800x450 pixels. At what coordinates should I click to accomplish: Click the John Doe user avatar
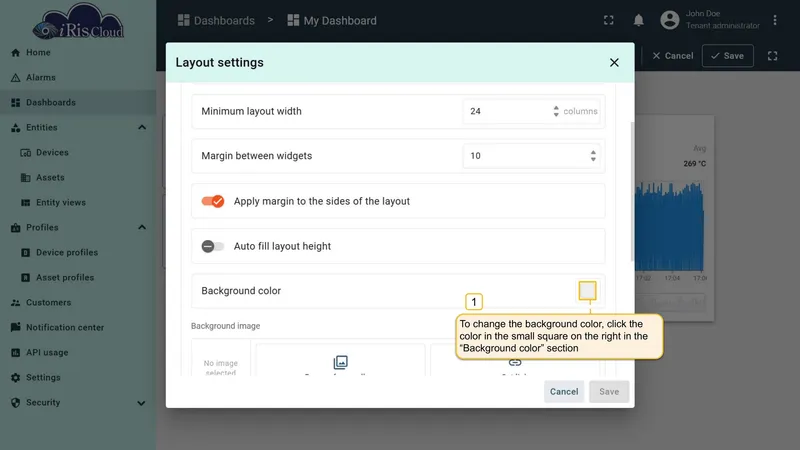[670, 20]
